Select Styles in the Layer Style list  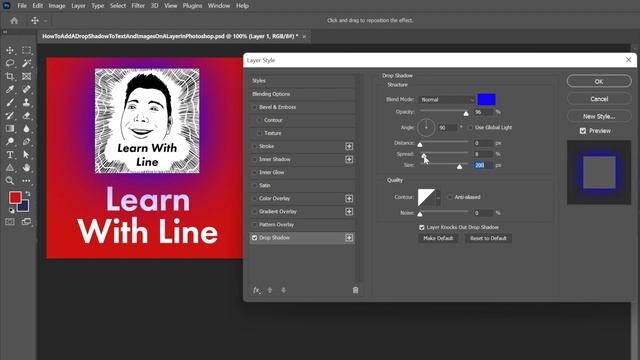coord(302,81)
